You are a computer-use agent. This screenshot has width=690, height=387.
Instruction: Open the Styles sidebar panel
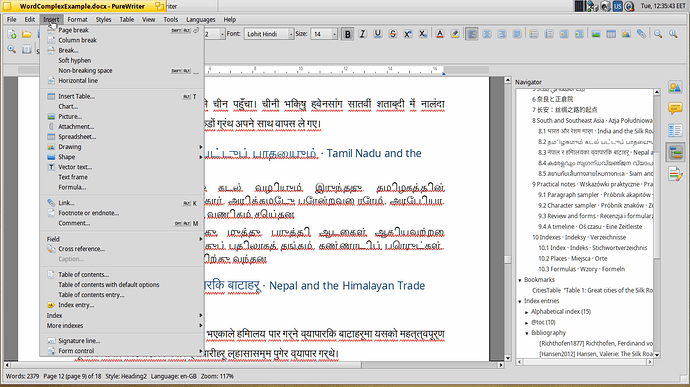coord(675,130)
